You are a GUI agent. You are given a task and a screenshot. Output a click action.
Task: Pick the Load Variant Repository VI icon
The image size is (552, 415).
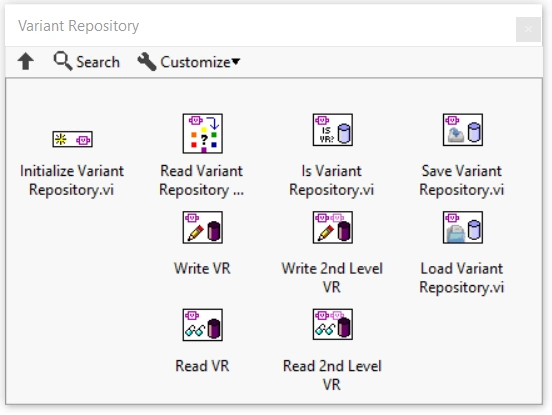click(x=463, y=227)
